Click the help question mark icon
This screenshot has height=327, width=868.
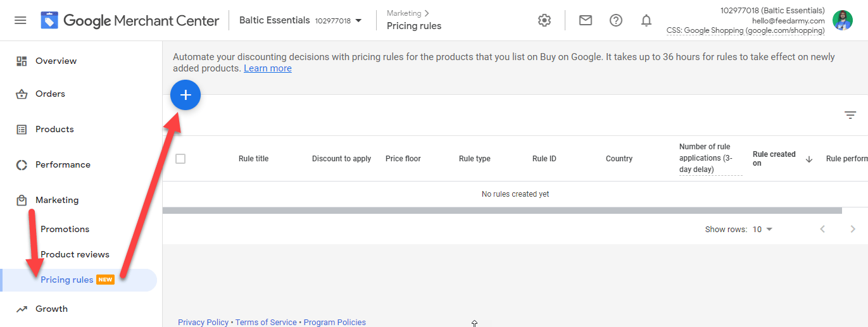(616, 20)
